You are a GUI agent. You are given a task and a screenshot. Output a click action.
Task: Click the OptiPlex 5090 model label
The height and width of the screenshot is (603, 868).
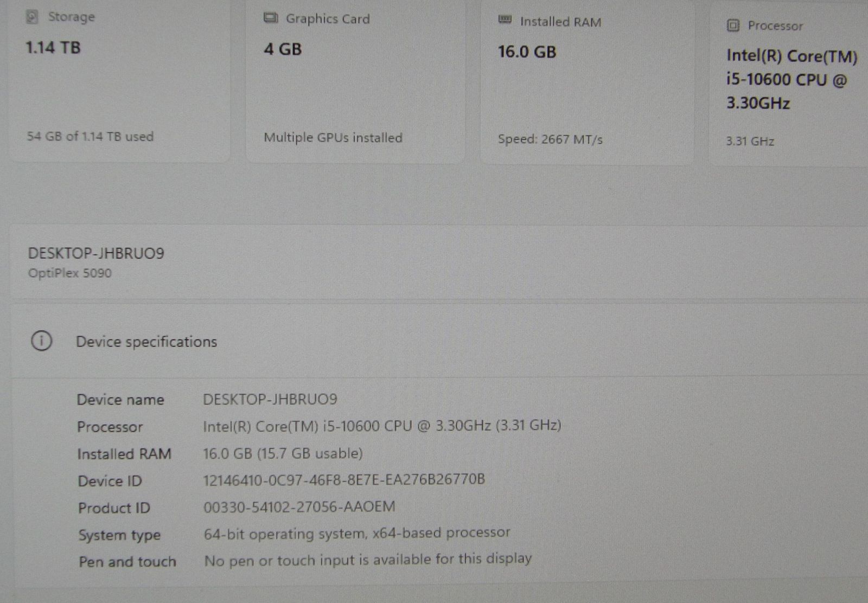[70, 273]
